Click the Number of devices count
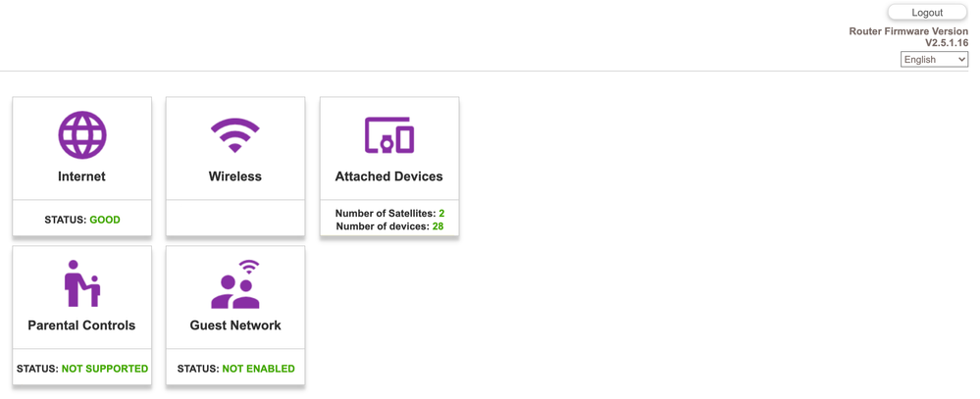Image resolution: width=980 pixels, height=399 pixels. click(438, 227)
